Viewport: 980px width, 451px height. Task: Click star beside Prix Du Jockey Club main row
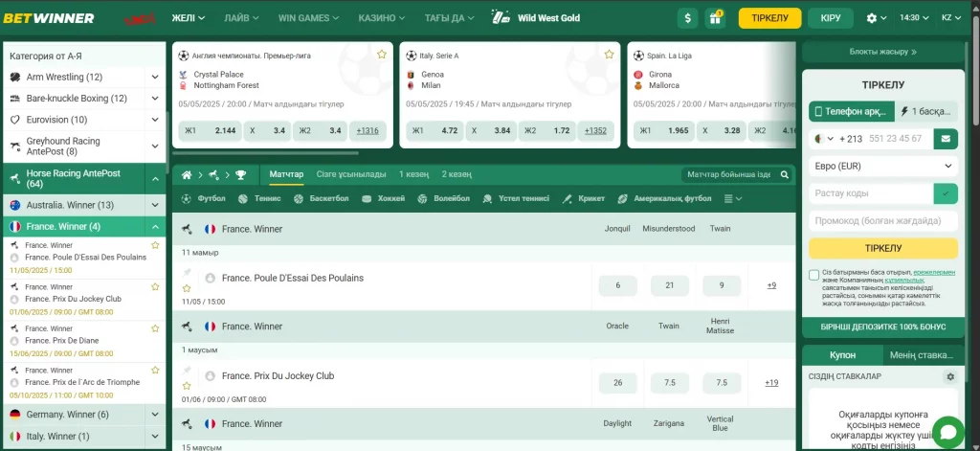[x=187, y=386]
